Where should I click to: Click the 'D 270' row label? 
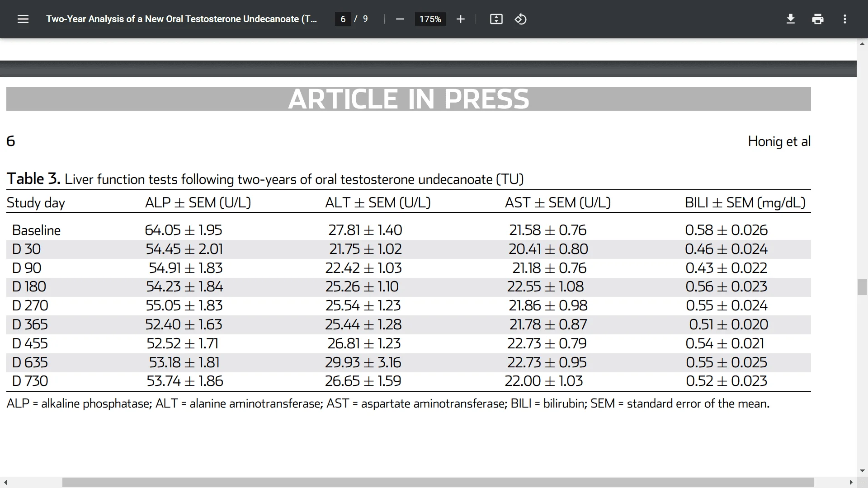pos(30,306)
